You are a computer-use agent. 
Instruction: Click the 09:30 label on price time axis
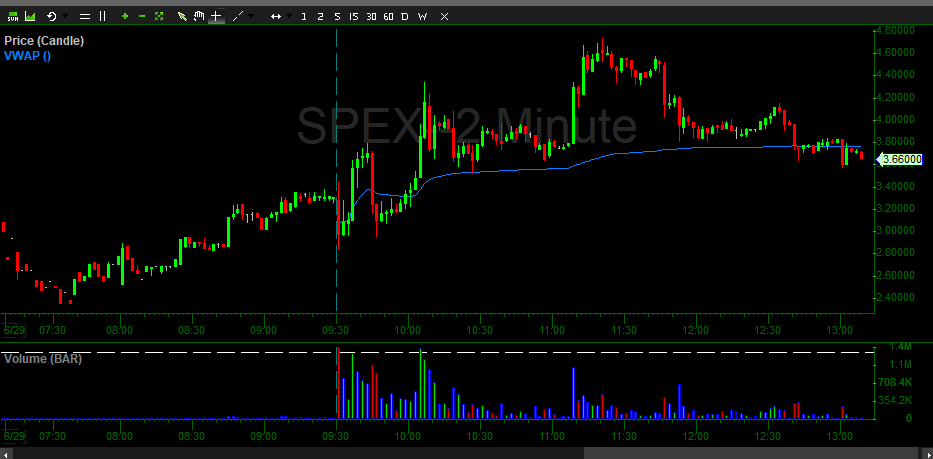(x=336, y=330)
